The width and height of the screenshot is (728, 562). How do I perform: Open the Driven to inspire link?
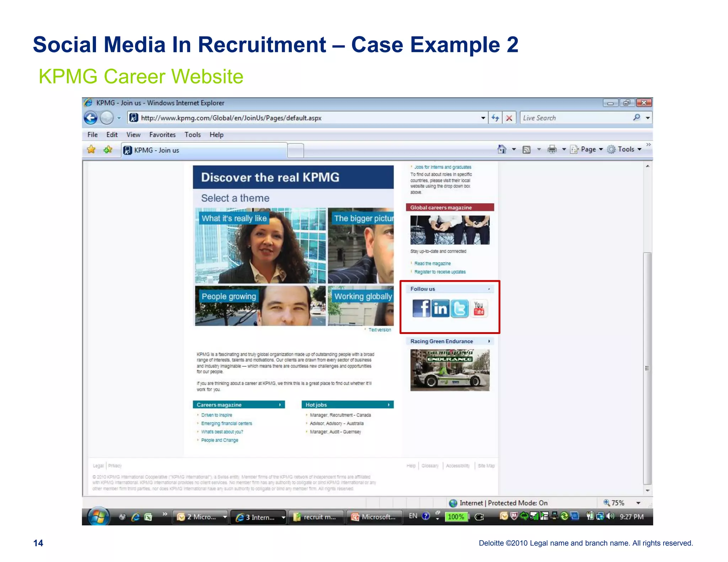click(216, 415)
